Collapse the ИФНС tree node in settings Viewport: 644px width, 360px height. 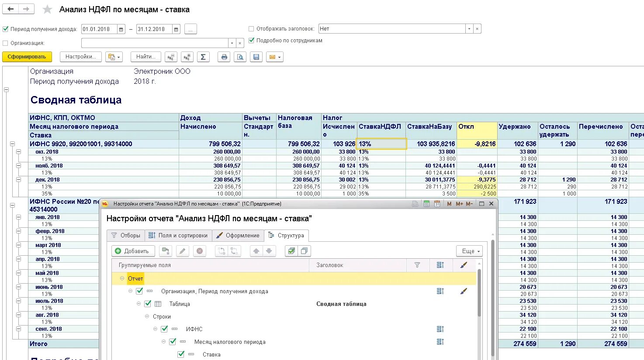[155, 329]
